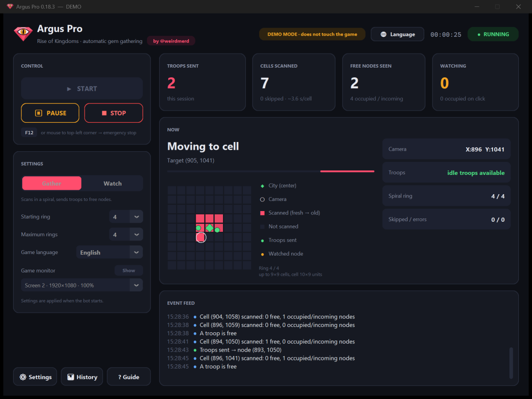Click the white camera circle on grid
This screenshot has height=399, width=532.
201,237
